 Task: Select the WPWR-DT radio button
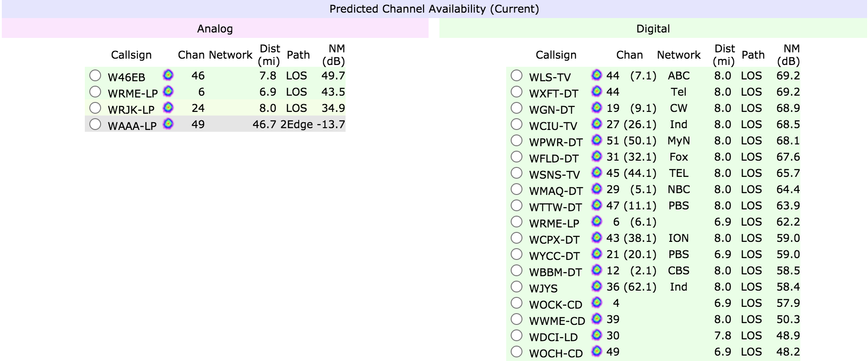pyautogui.click(x=517, y=140)
